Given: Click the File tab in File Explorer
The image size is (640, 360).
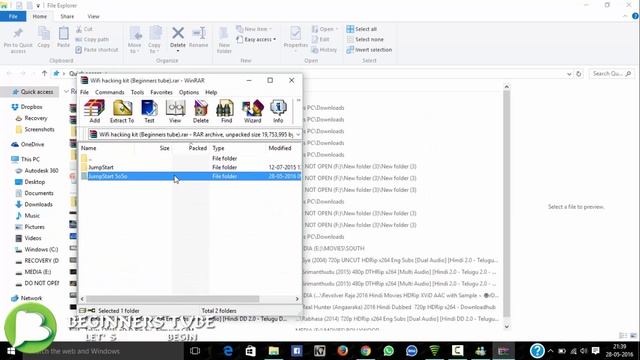Looking at the screenshot, I should coord(13,16).
